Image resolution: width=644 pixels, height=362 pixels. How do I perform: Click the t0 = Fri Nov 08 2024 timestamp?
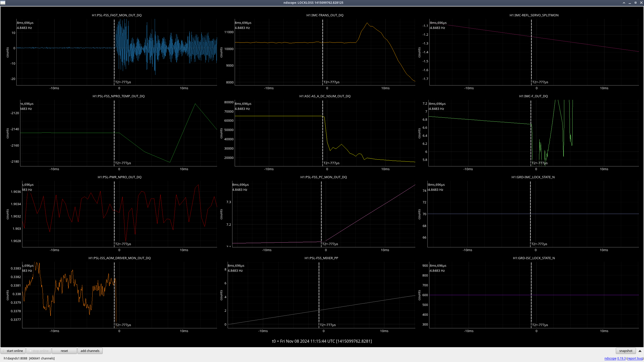pos(322,341)
